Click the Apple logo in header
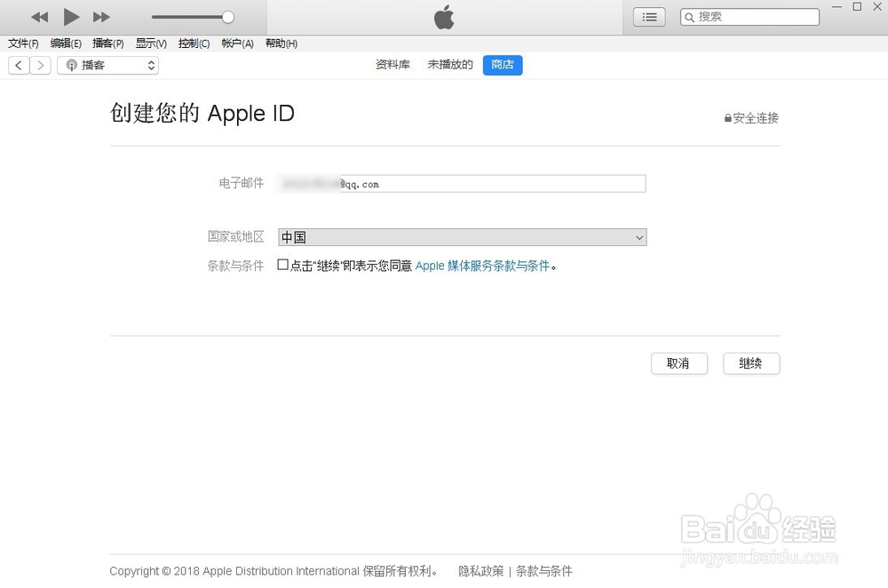 444,17
